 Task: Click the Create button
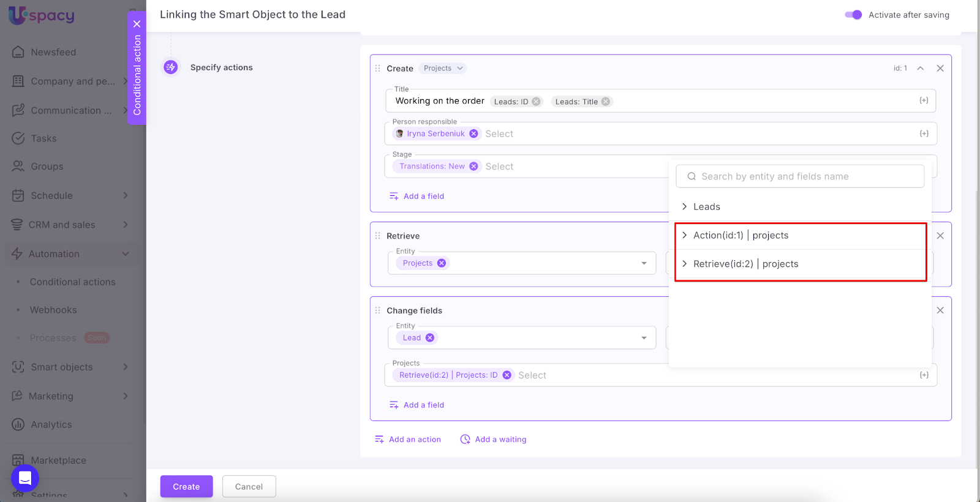186,487
